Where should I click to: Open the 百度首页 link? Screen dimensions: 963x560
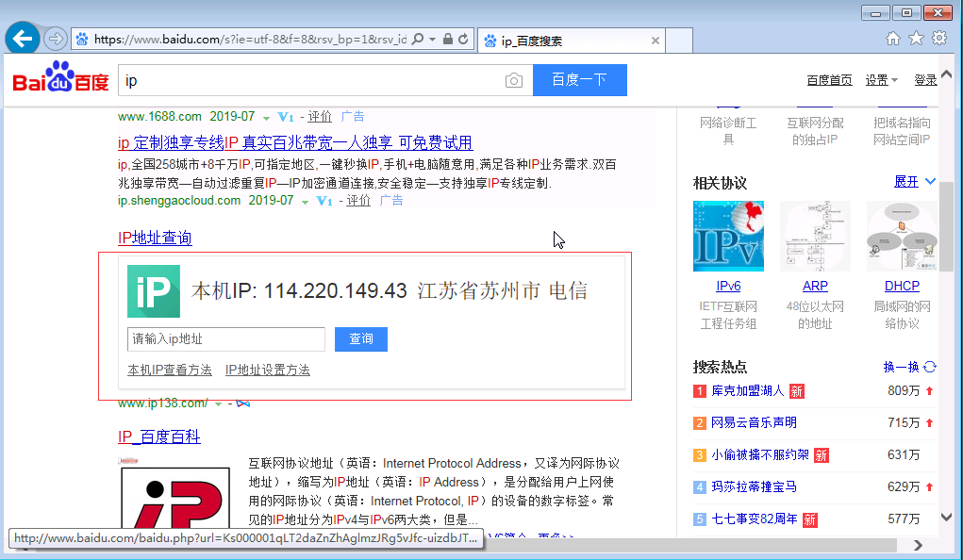coord(829,80)
